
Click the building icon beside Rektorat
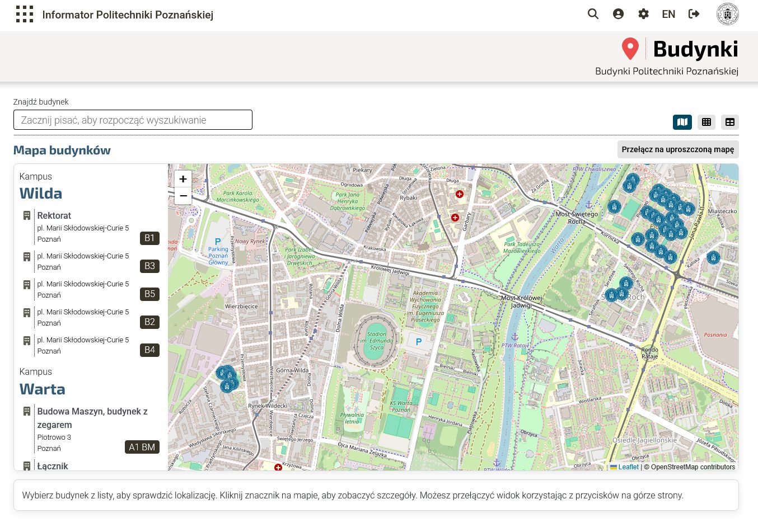(26, 215)
